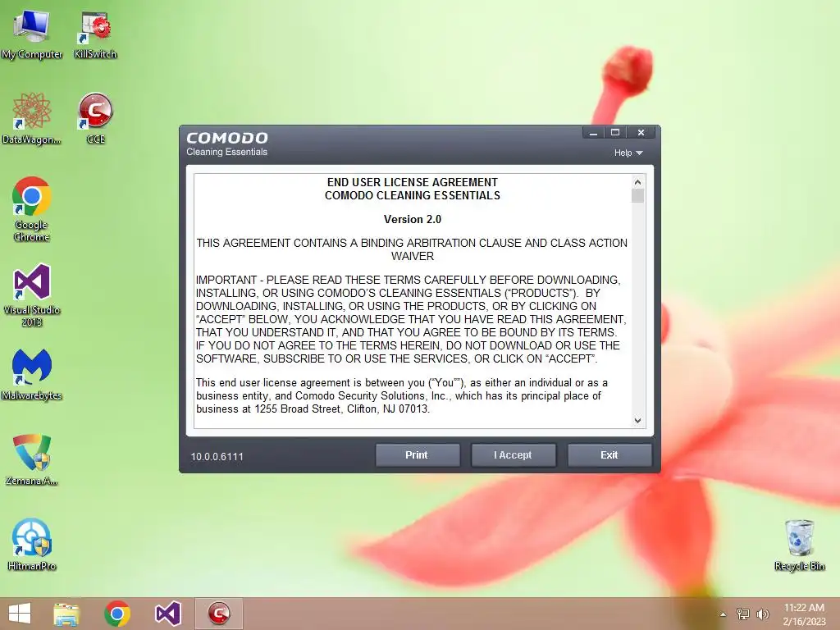The height and width of the screenshot is (630, 840).
Task: Select the DataWagon desktop shortcut
Action: click(x=32, y=119)
